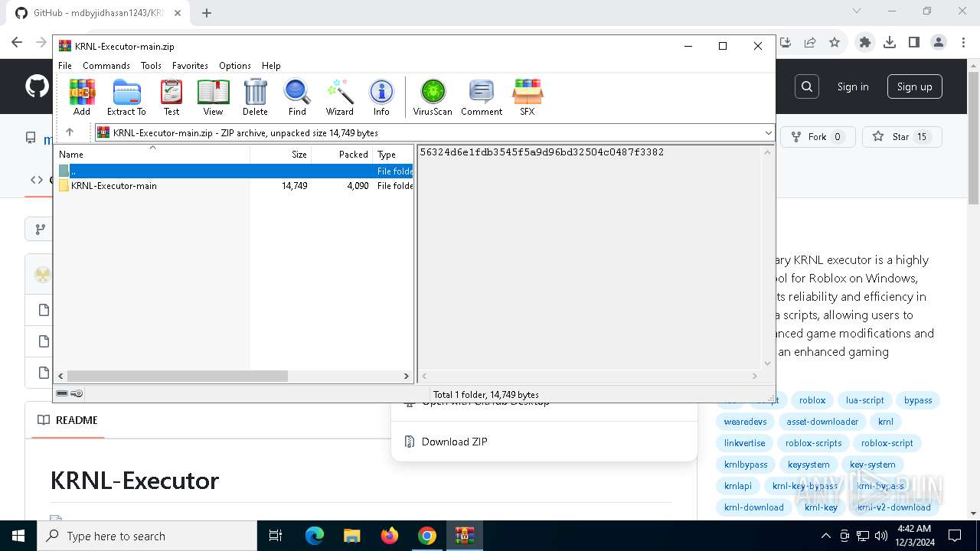This screenshot has width=980, height=551.
Task: Click the Delete trash can icon
Action: click(x=255, y=97)
